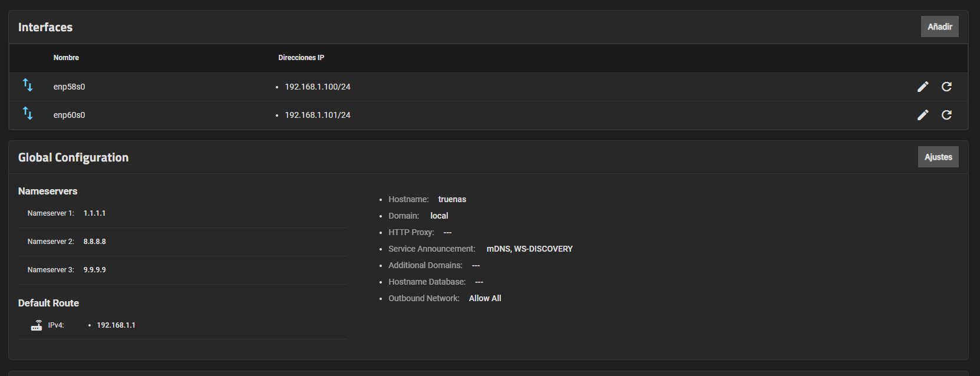980x376 pixels.
Task: Click the HTTP Proxy label
Action: (x=411, y=232)
